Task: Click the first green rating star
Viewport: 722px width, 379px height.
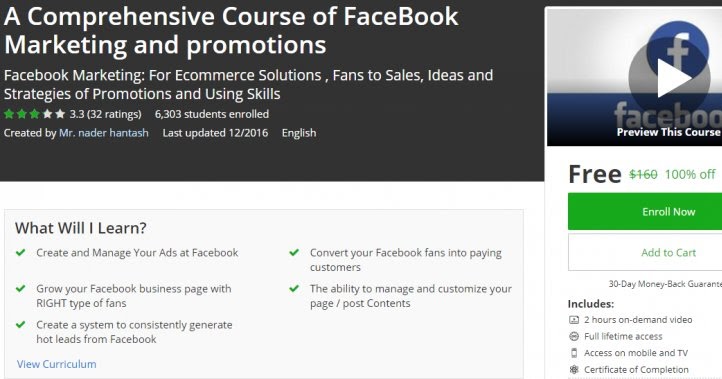Action: pyautogui.click(x=9, y=114)
